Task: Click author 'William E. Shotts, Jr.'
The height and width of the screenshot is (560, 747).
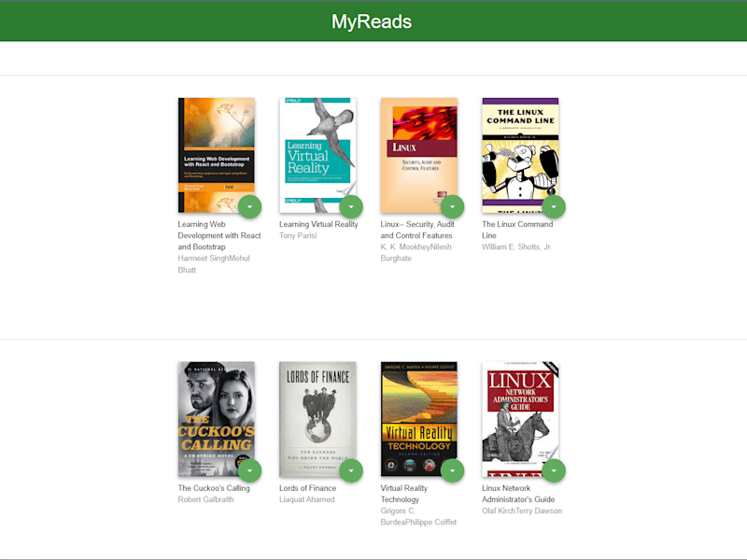Action: (x=517, y=247)
